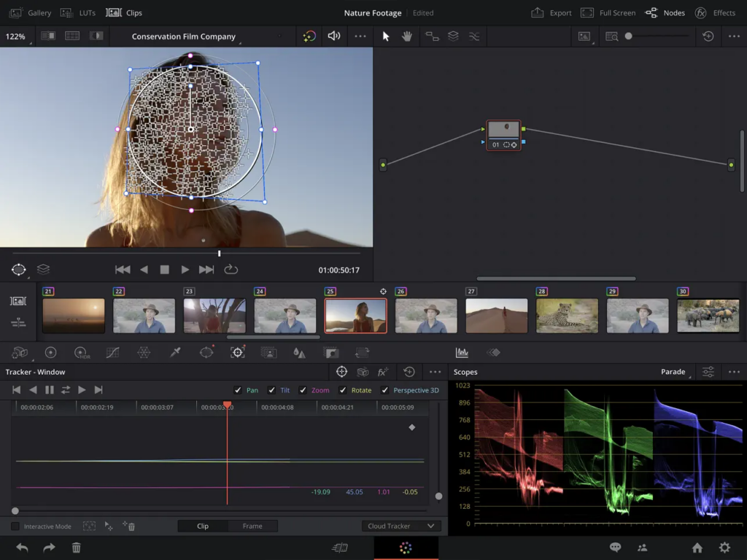Enable Interactive Mode in the Tracker
This screenshot has width=747, height=560.
click(x=15, y=526)
